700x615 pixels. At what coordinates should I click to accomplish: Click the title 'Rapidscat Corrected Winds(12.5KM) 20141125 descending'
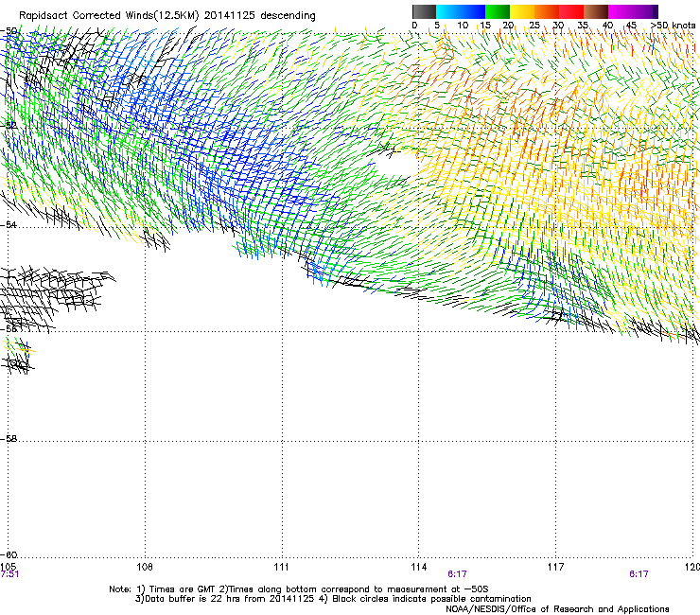click(167, 16)
